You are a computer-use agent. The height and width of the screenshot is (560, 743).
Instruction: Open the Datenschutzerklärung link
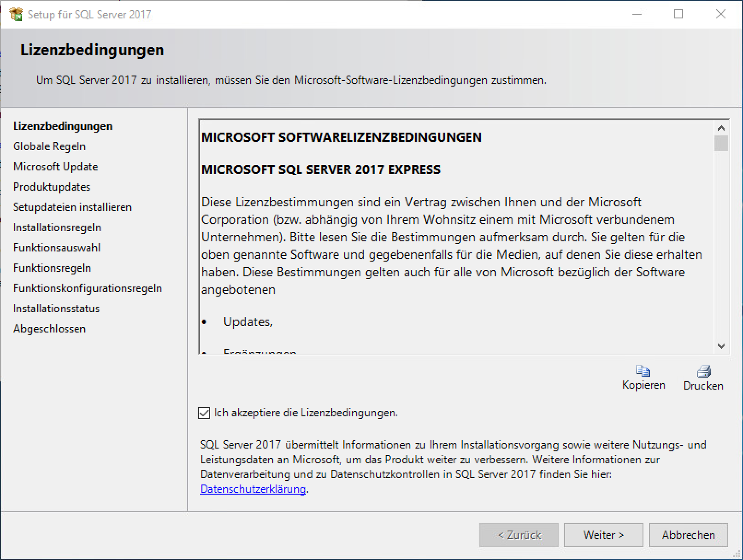point(253,489)
